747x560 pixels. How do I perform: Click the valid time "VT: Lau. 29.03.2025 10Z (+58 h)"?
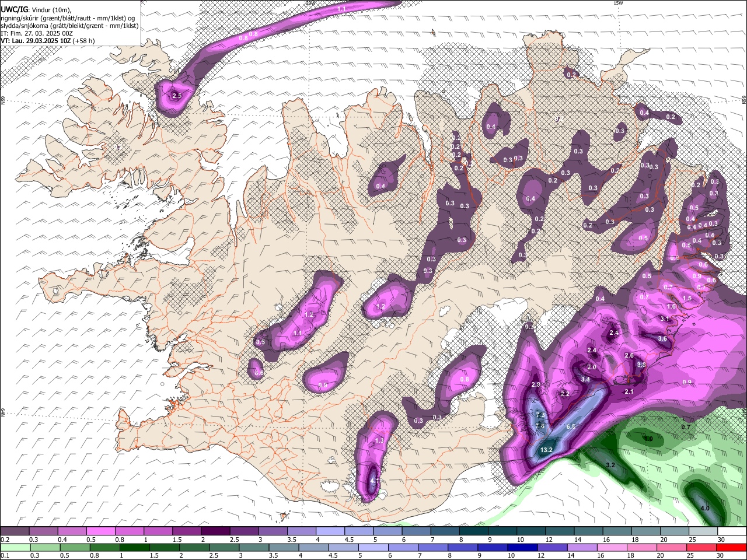point(48,41)
